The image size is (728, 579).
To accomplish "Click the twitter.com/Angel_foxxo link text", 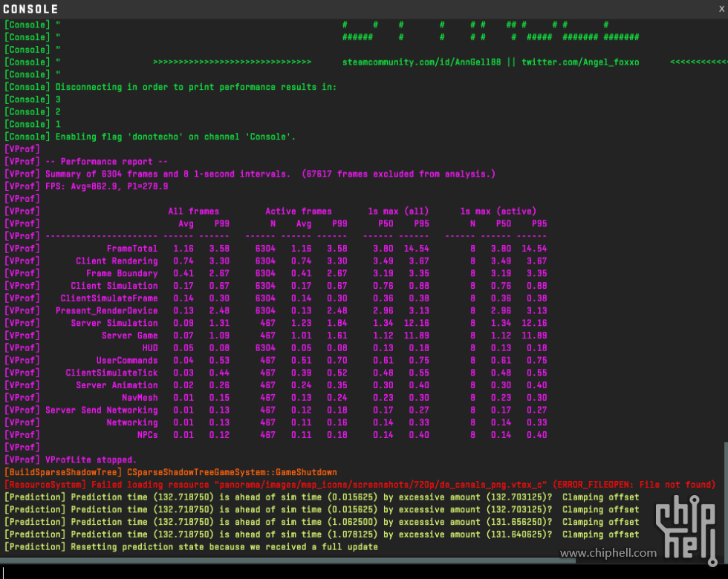I will point(579,62).
